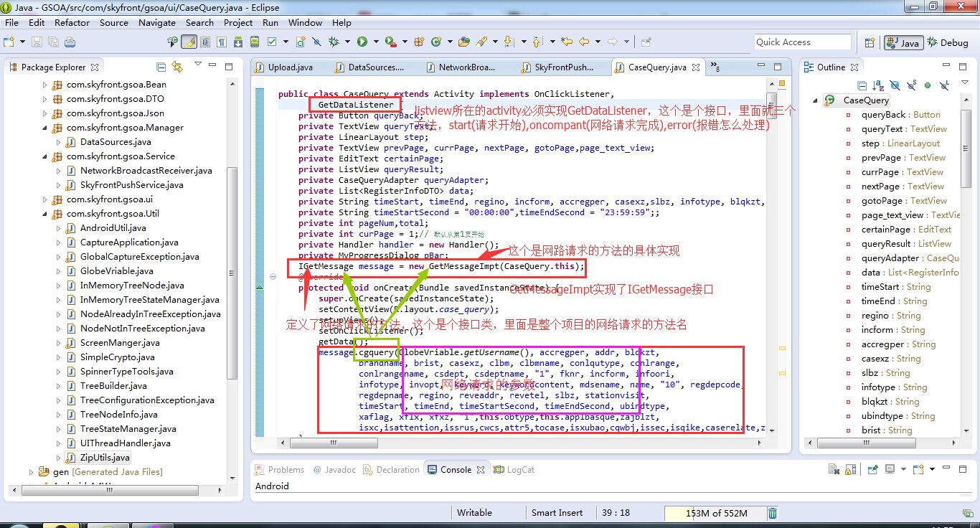Show the hidden editor tabs list

point(715,67)
